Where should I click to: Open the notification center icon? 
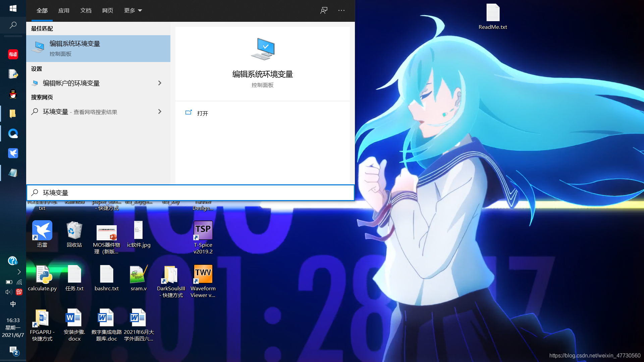pos(13,350)
